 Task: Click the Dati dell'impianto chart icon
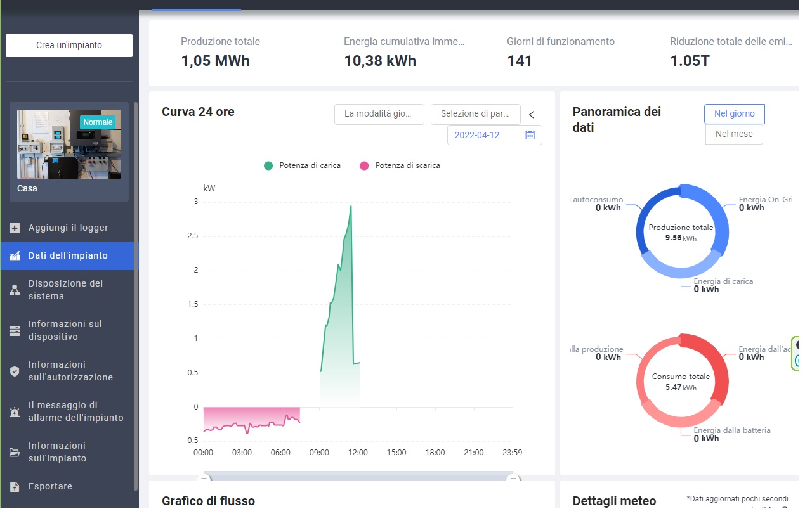(x=15, y=256)
